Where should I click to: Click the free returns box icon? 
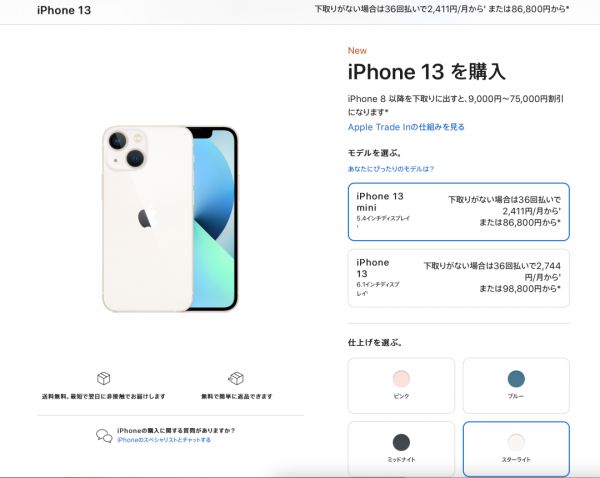pyautogui.click(x=236, y=378)
